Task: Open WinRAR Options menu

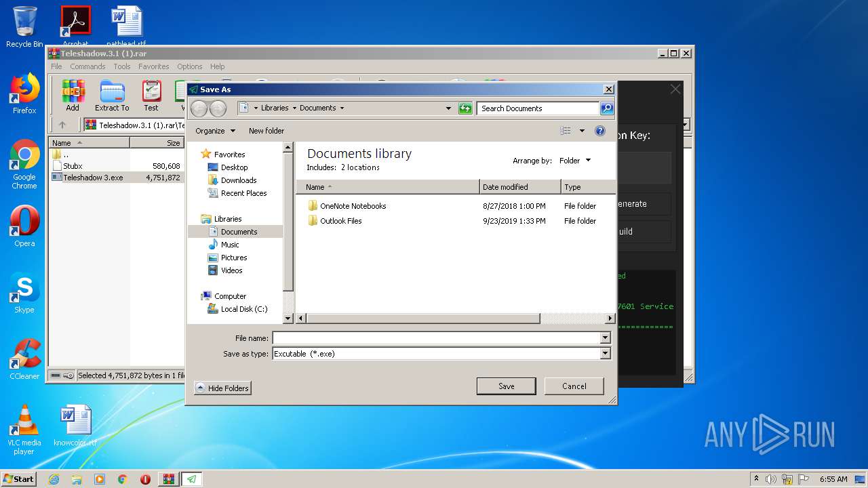Action: (x=190, y=66)
